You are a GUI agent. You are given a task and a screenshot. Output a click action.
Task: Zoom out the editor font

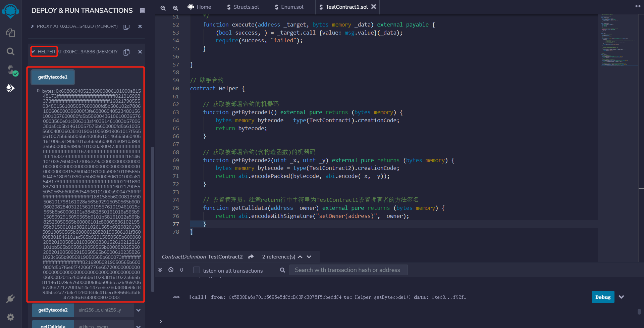click(x=163, y=8)
